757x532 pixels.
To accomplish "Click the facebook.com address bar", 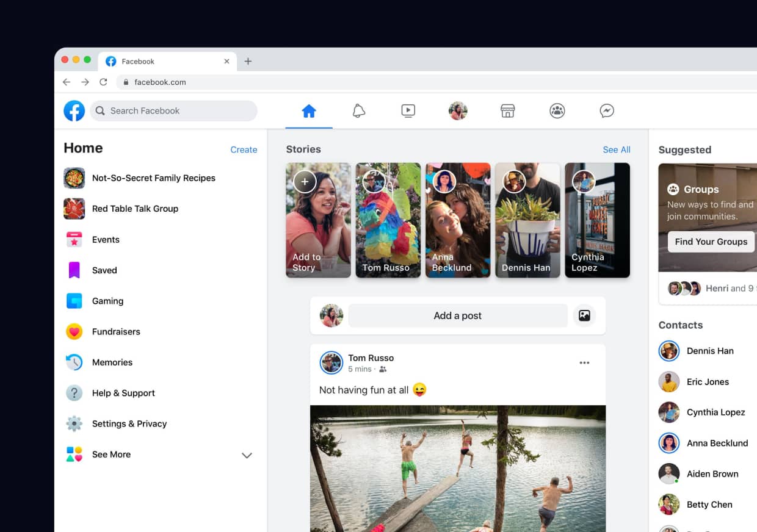I will coord(436,82).
